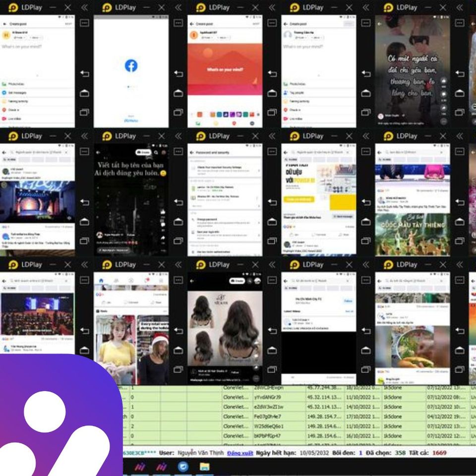Click Android home icon beside Password and security emulator
The width and height of the screenshot is (476, 476).
click(x=272, y=222)
